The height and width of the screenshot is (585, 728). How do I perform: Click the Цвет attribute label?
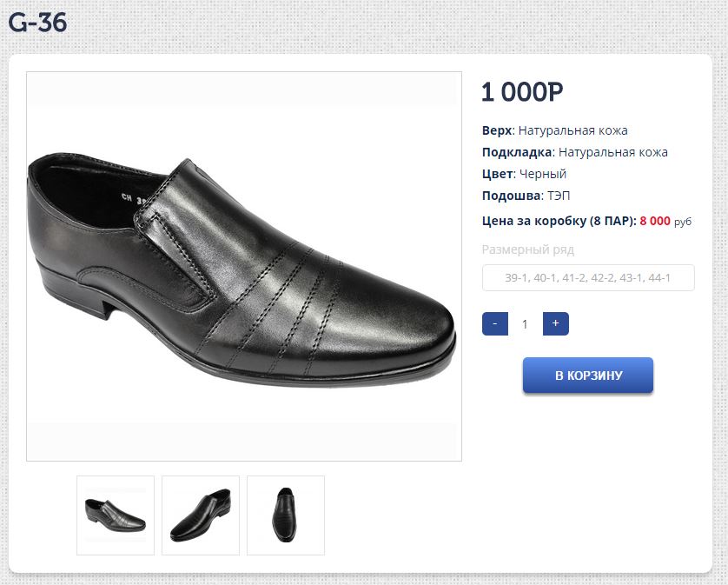tap(498, 174)
